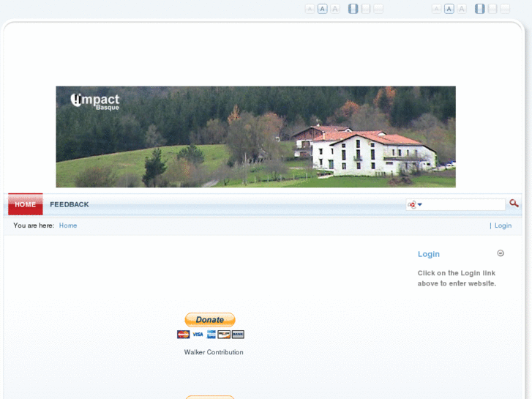
Task: Choose wide page width in left icon group
Action: coord(366,9)
